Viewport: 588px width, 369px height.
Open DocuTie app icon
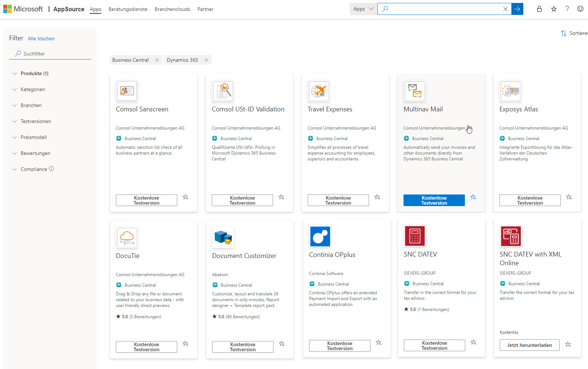pyautogui.click(x=127, y=237)
